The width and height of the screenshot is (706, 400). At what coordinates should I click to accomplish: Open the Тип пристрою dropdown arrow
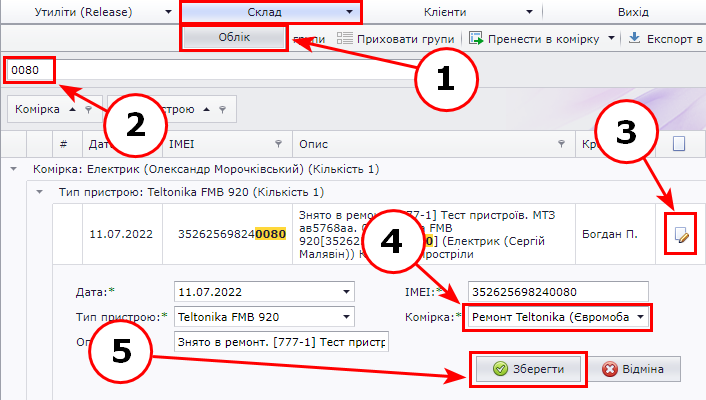pos(346,317)
